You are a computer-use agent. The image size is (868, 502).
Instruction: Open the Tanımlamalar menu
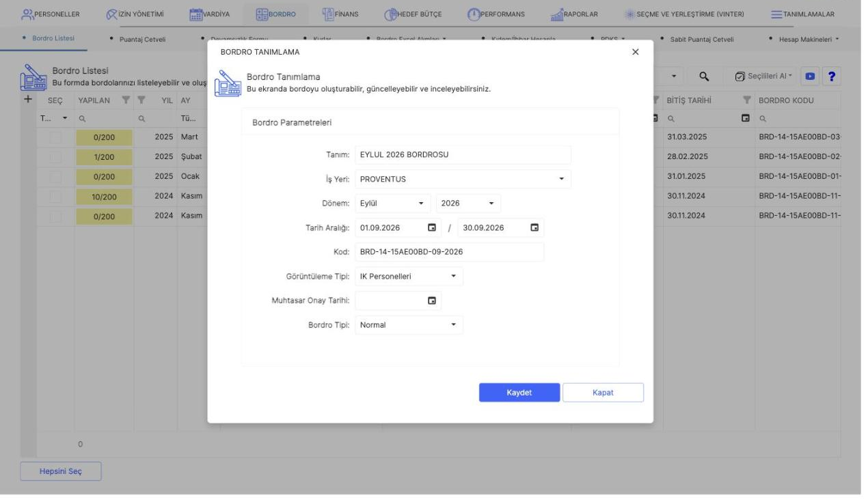coord(802,14)
